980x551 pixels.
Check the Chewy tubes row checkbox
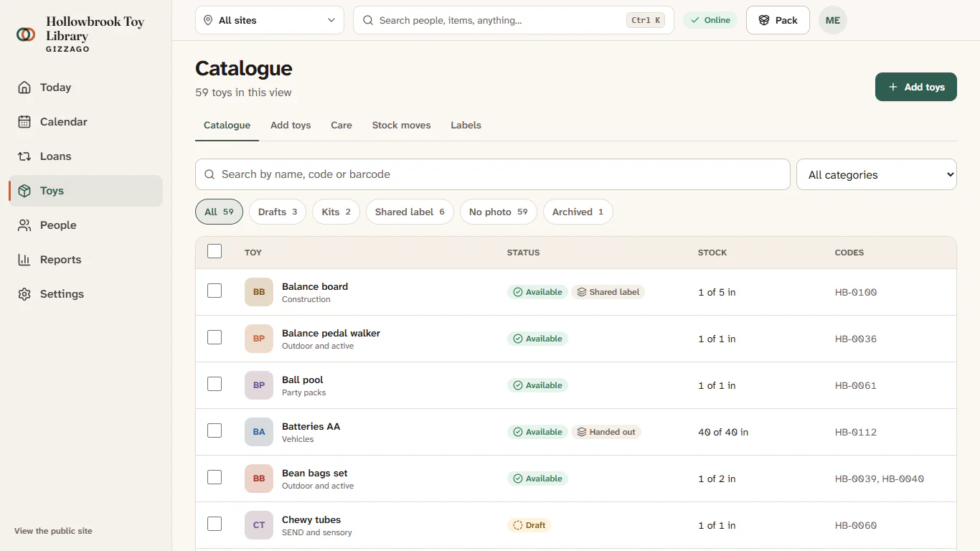pyautogui.click(x=215, y=524)
